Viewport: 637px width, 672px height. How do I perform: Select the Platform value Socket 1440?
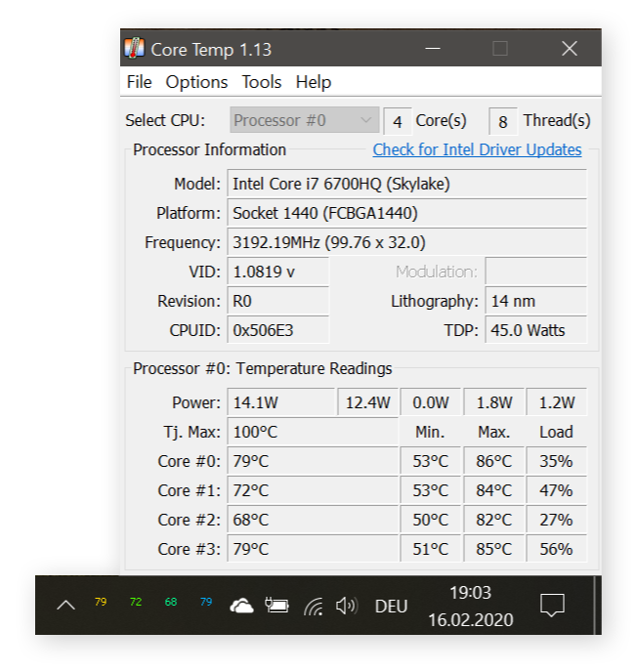(x=406, y=213)
